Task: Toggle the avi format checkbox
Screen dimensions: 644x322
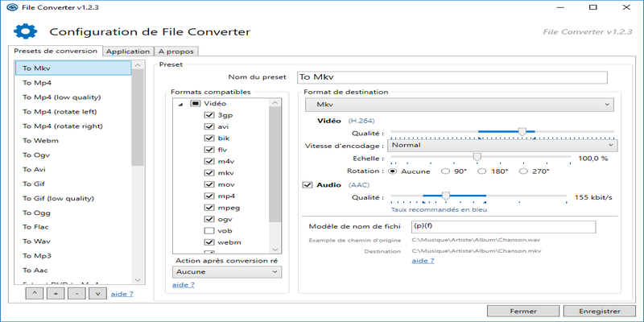Action: [209, 126]
